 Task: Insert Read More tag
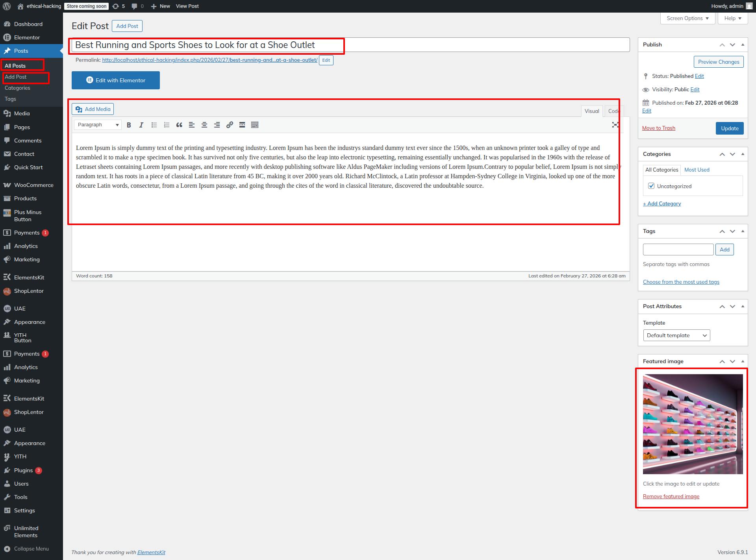point(242,125)
